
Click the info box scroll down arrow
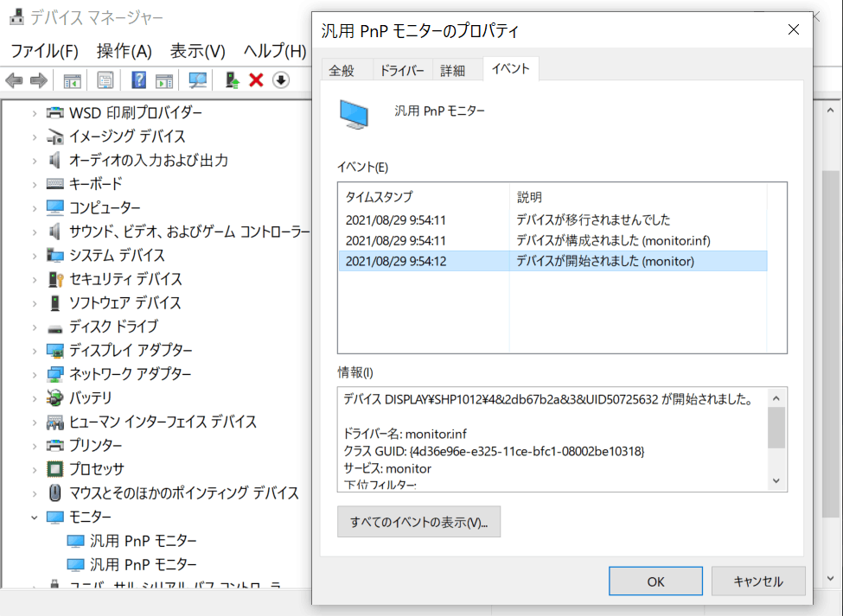[x=776, y=480]
